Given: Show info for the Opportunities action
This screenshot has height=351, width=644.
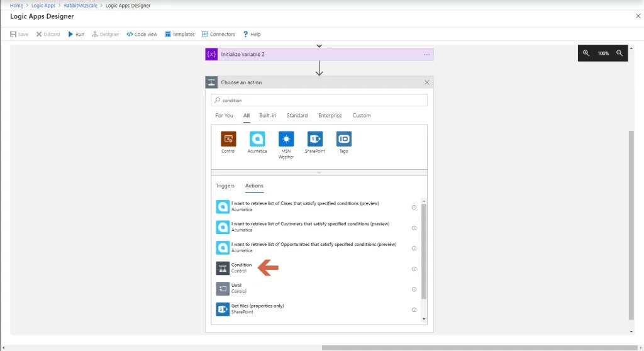Looking at the screenshot, I should [x=414, y=248].
